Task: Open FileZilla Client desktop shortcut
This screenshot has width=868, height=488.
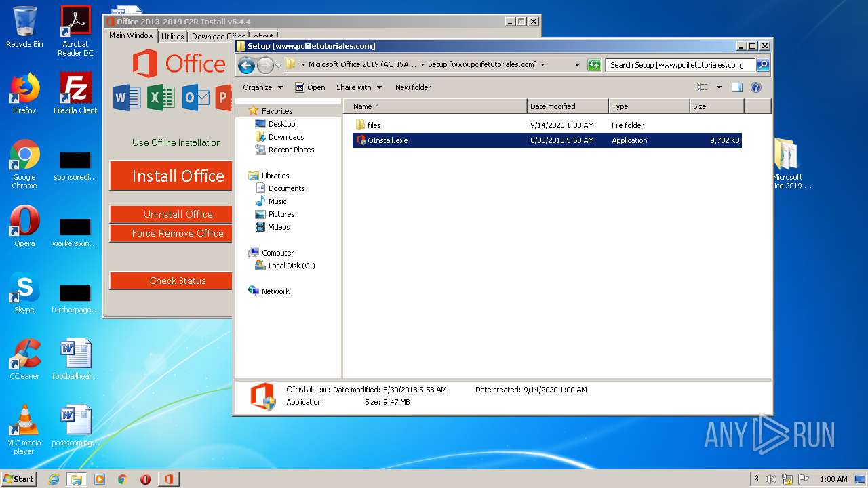Action: pos(75,94)
